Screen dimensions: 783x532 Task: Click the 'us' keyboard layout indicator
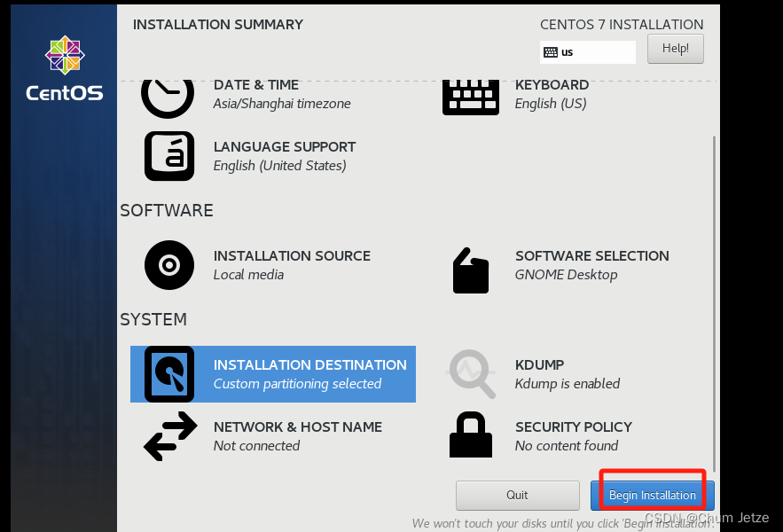point(588,52)
